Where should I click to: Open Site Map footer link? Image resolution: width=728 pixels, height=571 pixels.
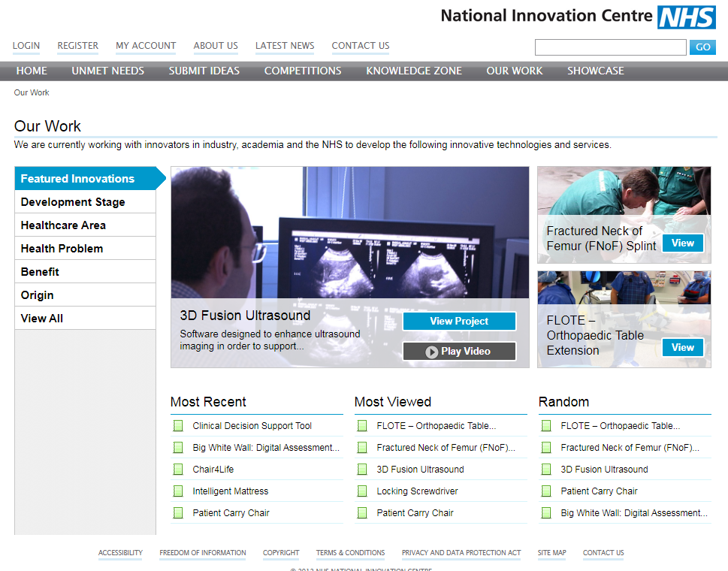pyautogui.click(x=552, y=553)
